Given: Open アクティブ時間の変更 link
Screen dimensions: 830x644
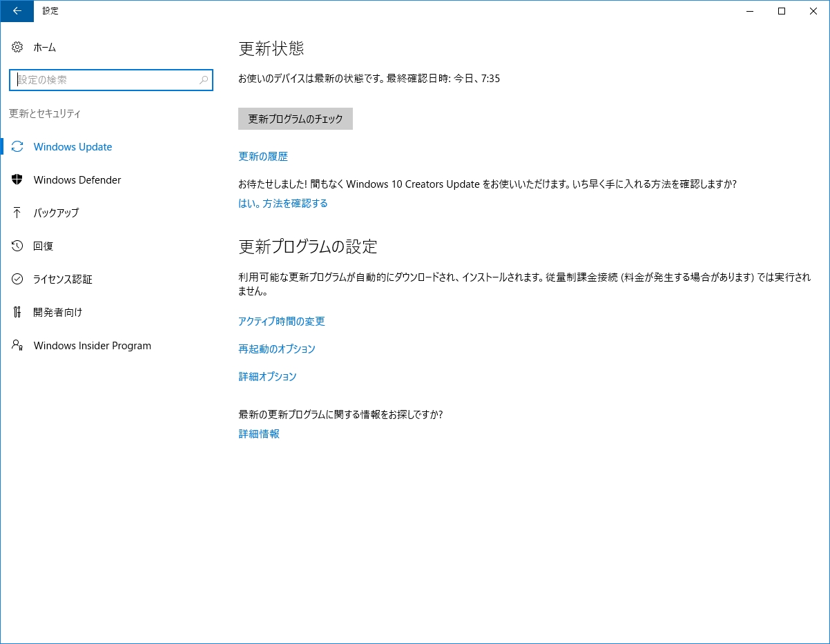Looking at the screenshot, I should coord(282,321).
